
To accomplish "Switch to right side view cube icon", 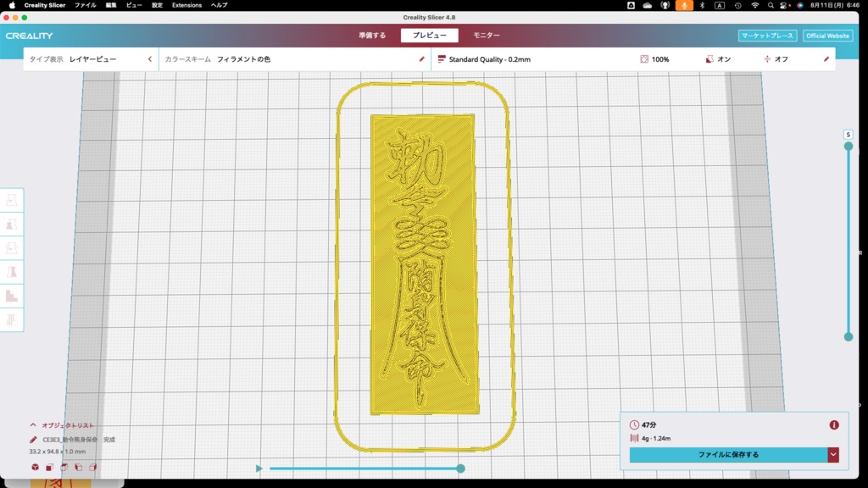I will 93,468.
